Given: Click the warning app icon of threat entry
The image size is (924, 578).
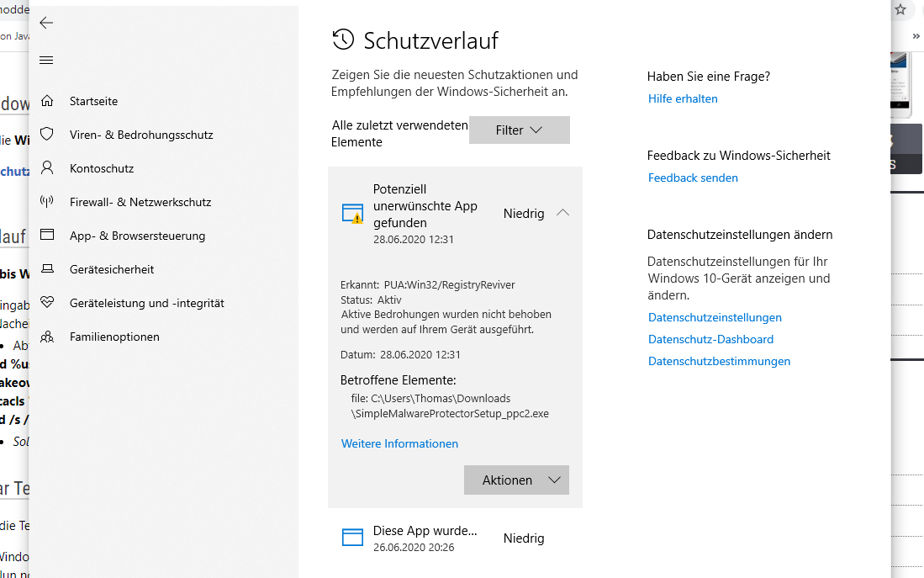Looking at the screenshot, I should (353, 214).
